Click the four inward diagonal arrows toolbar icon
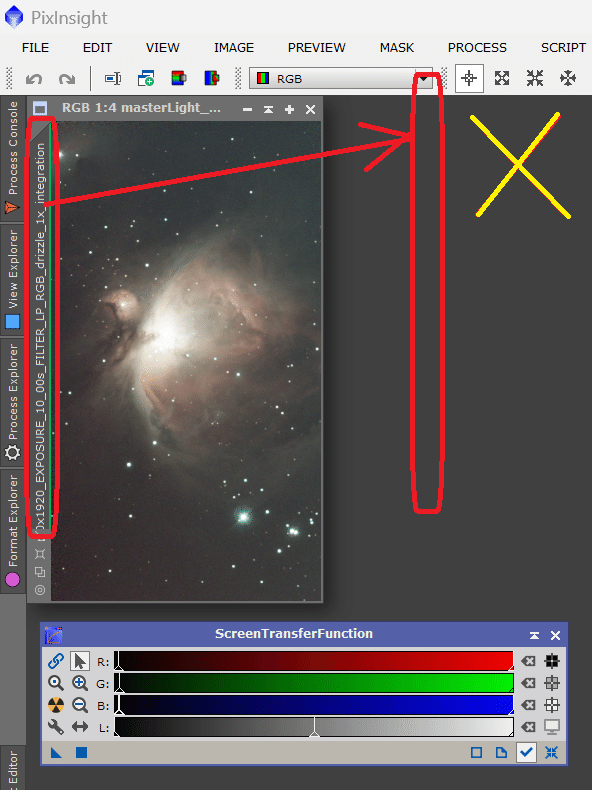Image resolution: width=592 pixels, height=790 pixels. (535, 78)
